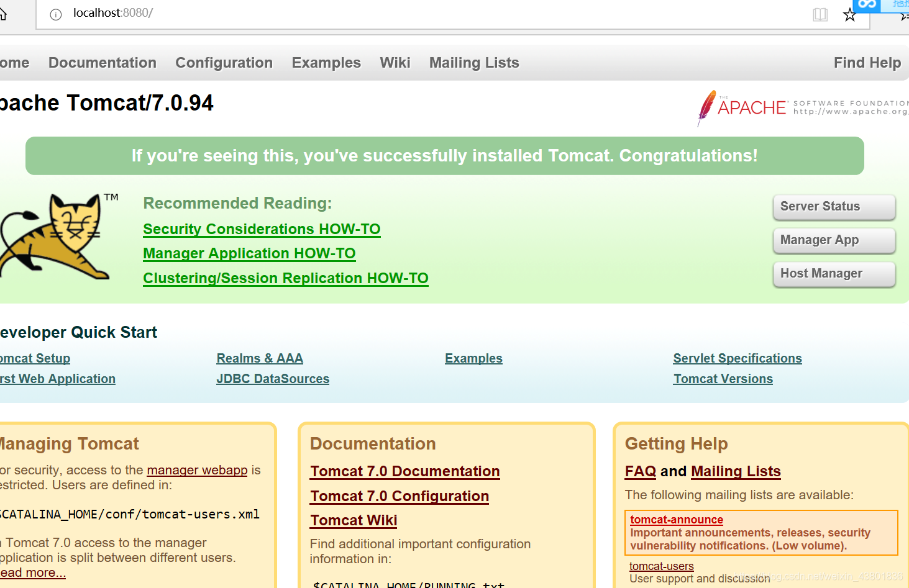Click the Server Status button

tap(834, 207)
